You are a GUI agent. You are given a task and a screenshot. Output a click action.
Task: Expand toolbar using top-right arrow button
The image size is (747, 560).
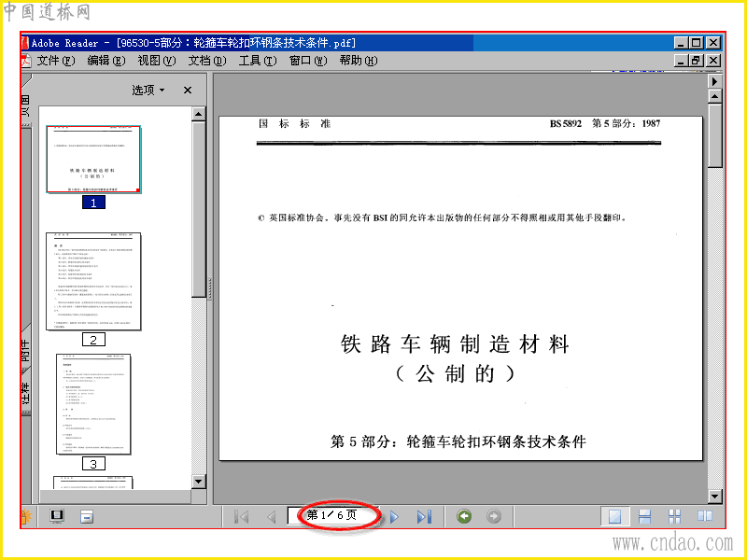714,81
